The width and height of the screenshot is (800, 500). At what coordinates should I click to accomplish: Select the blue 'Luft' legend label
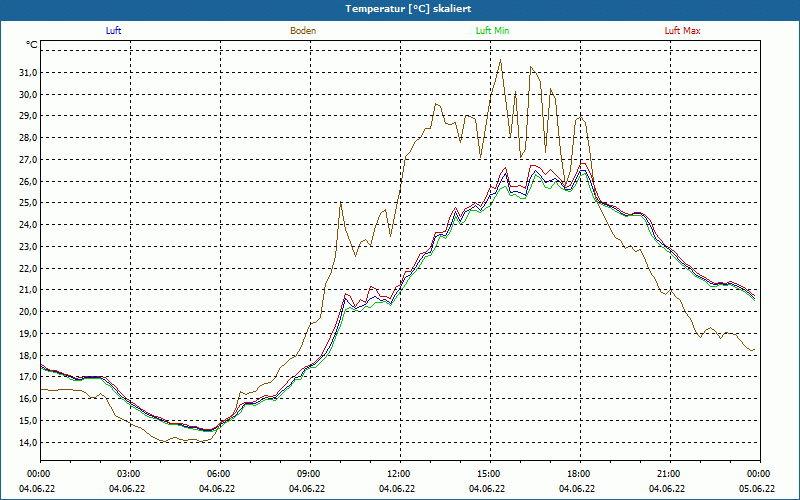[x=113, y=31]
